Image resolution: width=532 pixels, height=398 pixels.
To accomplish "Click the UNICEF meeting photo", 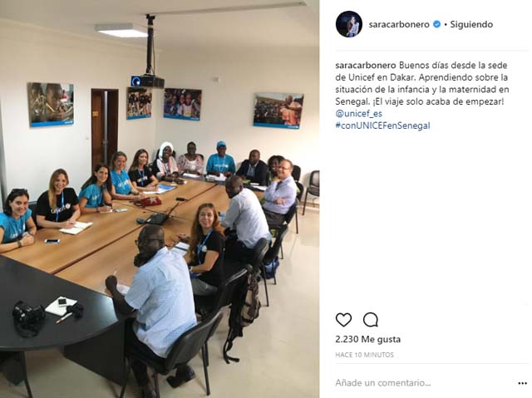I will point(160,199).
